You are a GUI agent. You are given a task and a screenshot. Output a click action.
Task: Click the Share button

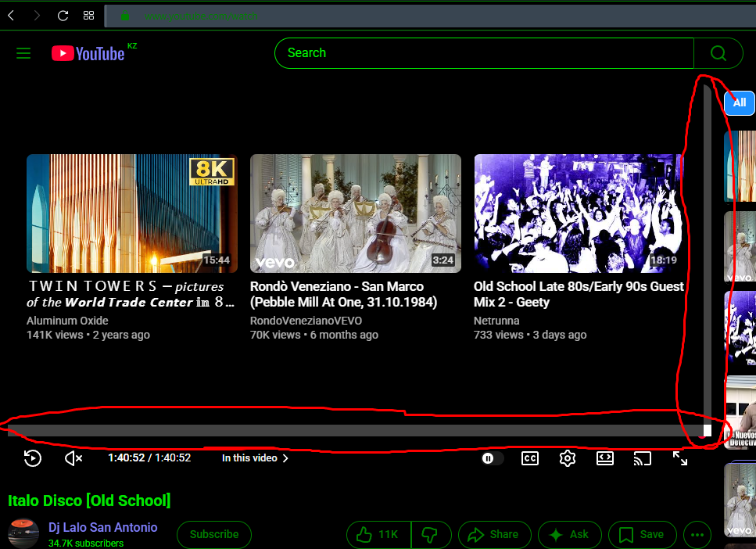coord(494,534)
